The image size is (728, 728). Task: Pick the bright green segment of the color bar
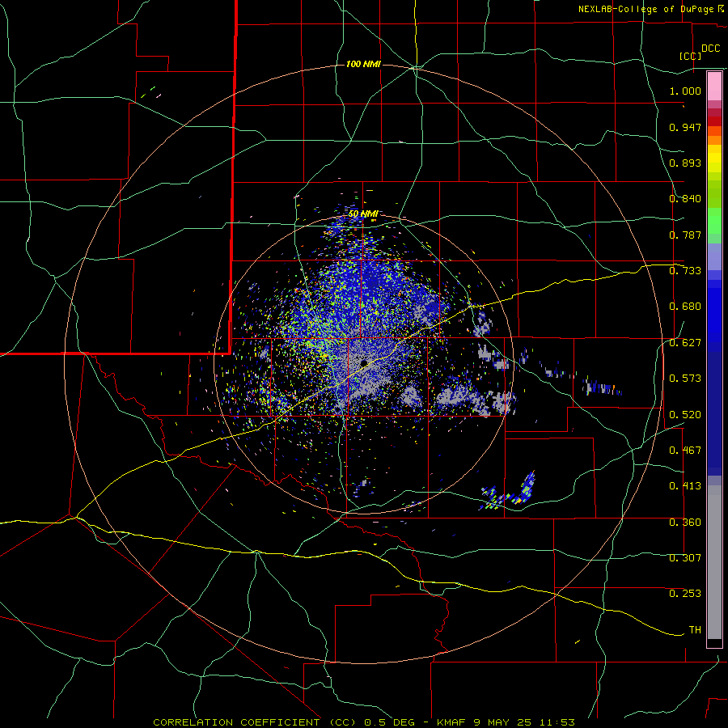click(714, 221)
